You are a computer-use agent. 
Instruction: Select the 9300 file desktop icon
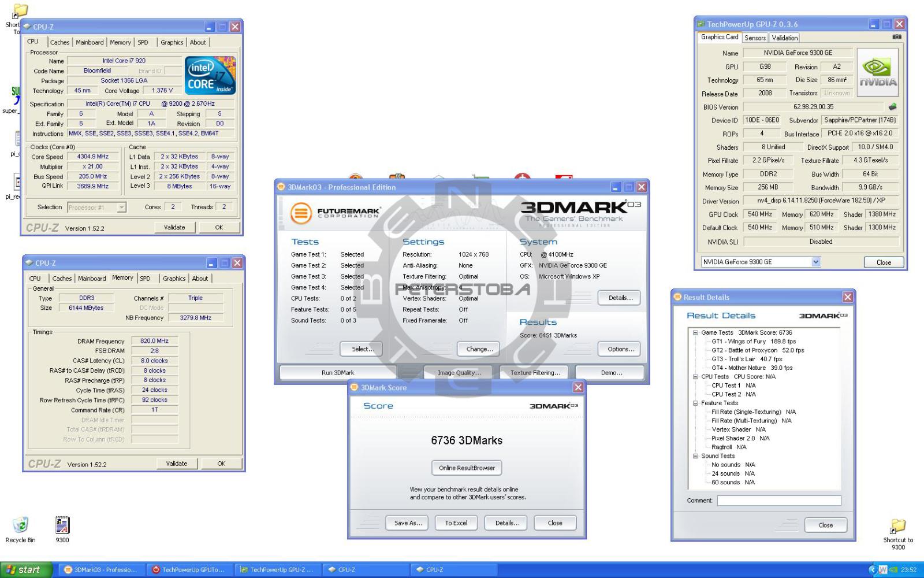point(62,529)
